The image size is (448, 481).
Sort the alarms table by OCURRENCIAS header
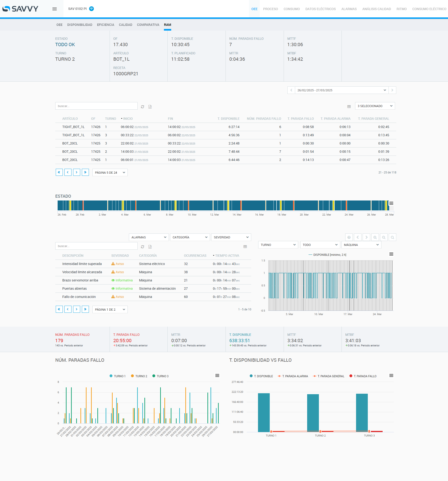[195, 256]
